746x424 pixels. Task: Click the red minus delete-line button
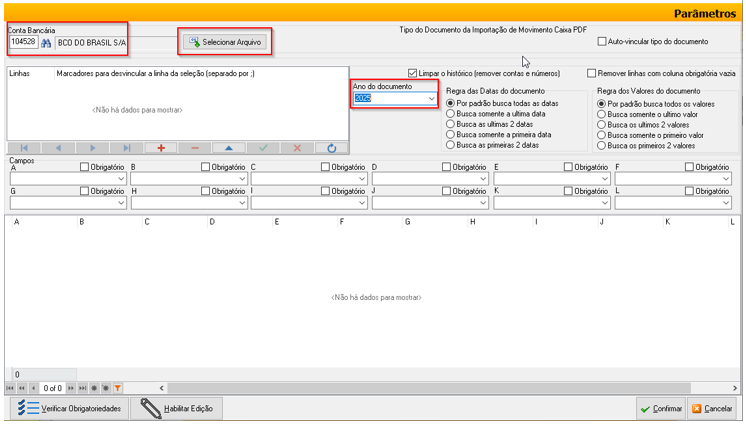tap(194, 147)
